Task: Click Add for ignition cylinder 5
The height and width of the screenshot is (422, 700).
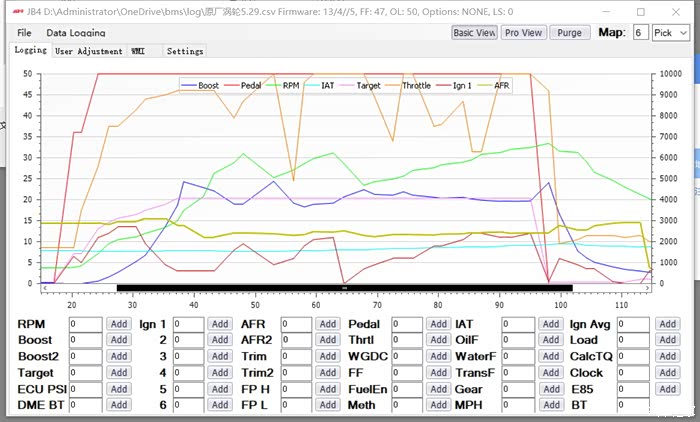Action: coord(220,389)
